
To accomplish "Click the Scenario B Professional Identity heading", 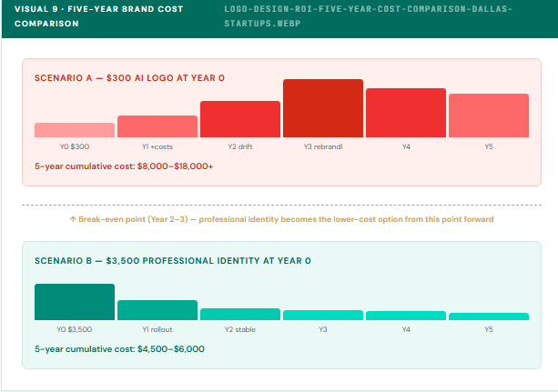I will 173,261.
